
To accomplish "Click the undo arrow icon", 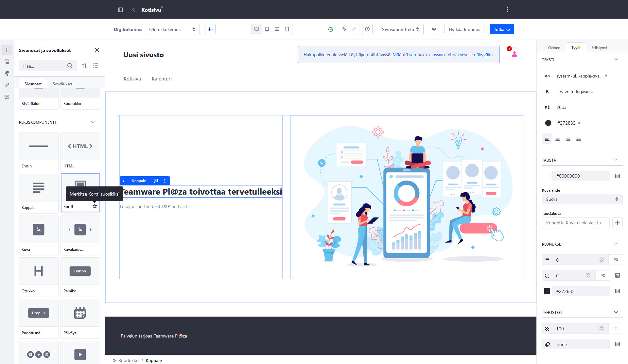I will tap(344, 29).
